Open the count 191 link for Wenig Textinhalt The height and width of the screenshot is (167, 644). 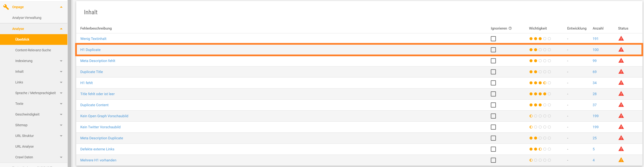pyautogui.click(x=595, y=39)
